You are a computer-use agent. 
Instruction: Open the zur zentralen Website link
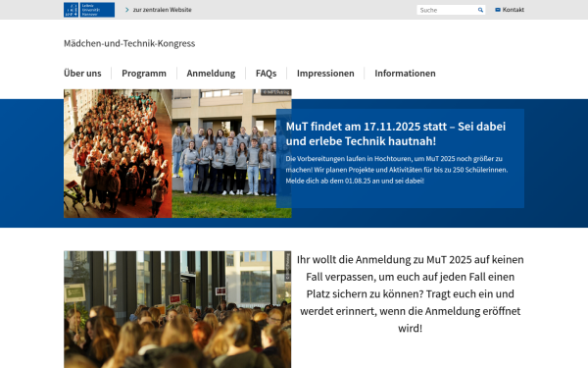(162, 10)
